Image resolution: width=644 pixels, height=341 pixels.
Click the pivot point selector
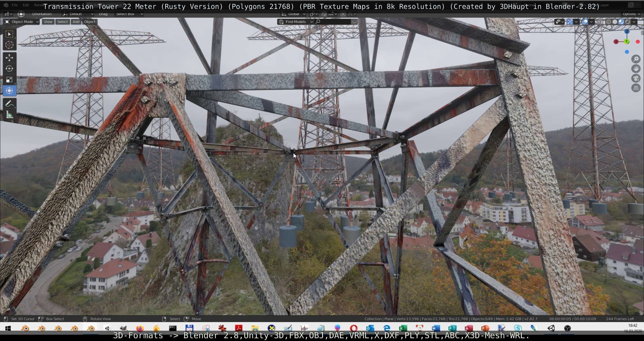[314, 14]
